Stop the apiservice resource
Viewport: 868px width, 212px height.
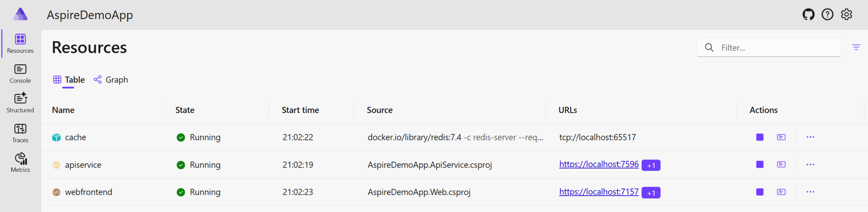tap(760, 164)
